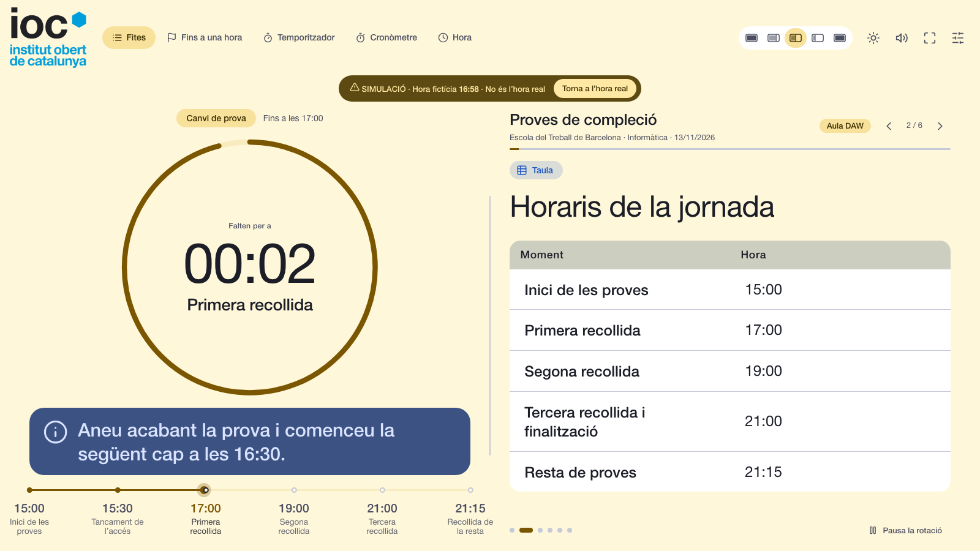Image resolution: width=980 pixels, height=551 pixels.
Task: Switch to the Fites tab
Action: 129,37
